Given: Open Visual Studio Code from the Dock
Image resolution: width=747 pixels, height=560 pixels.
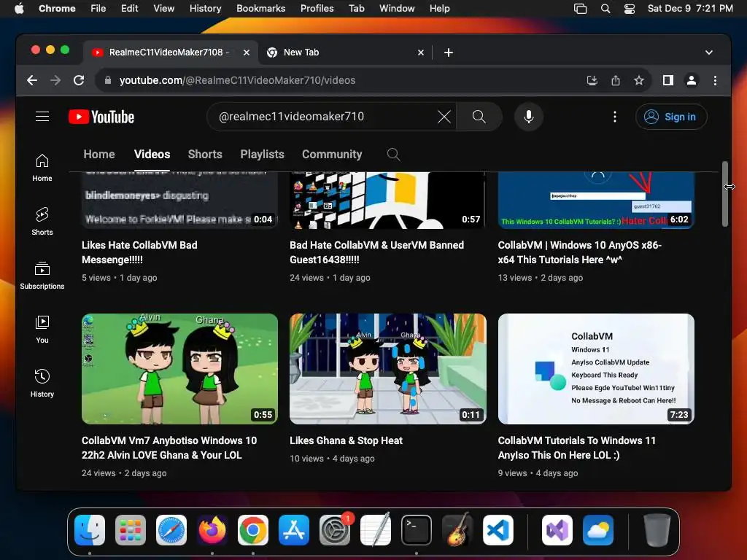Looking at the screenshot, I should point(498,530).
